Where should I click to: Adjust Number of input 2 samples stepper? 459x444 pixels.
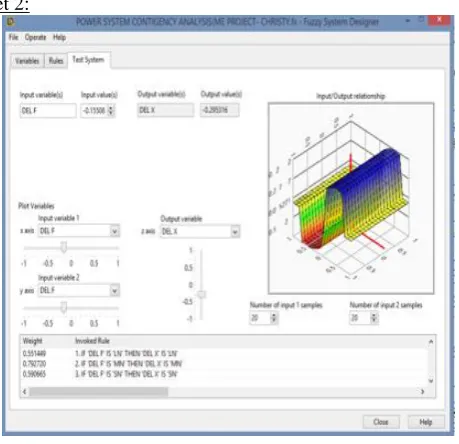374,318
